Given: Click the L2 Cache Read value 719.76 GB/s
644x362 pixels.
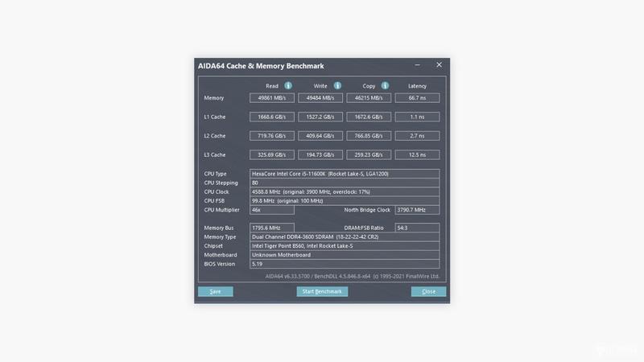Looking at the screenshot, I should [272, 136].
